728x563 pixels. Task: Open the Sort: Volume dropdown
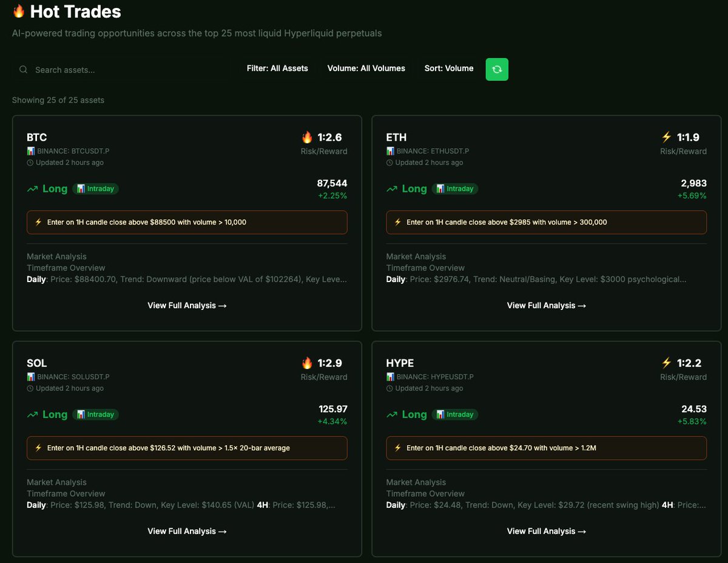448,69
